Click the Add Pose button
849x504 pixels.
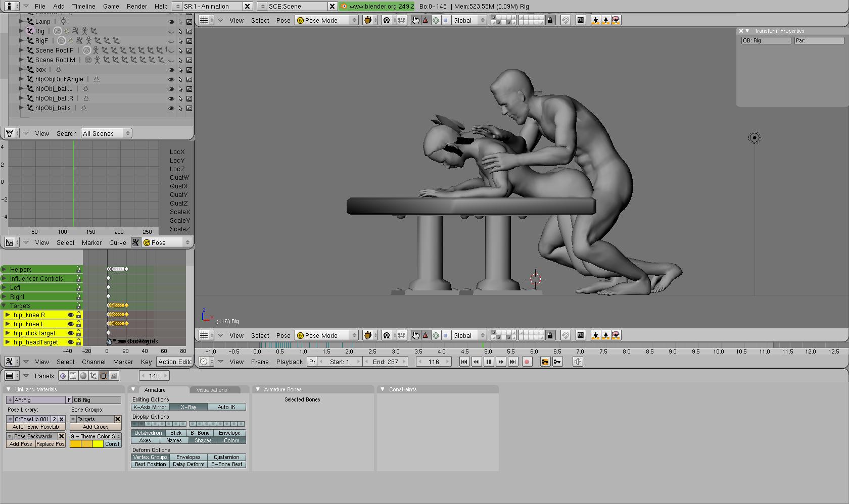coord(21,444)
